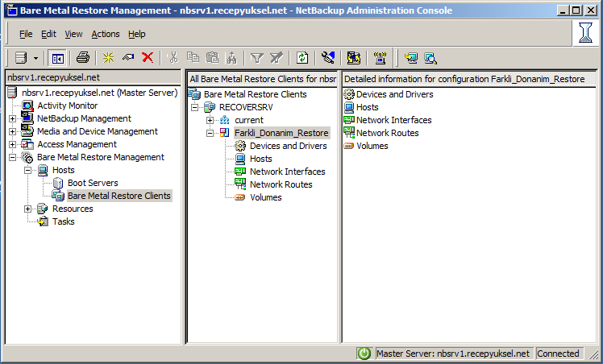Collapse the Bare Metal Restore Management node

click(12, 157)
